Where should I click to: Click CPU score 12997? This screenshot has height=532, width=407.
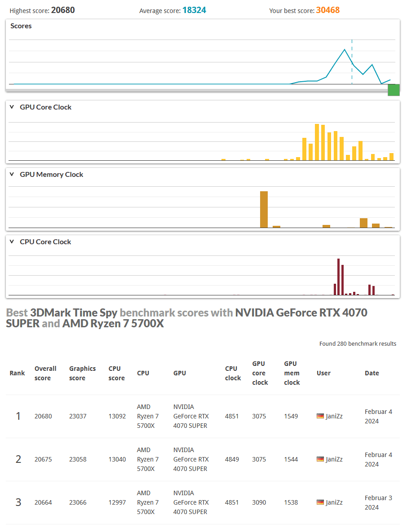117,502
